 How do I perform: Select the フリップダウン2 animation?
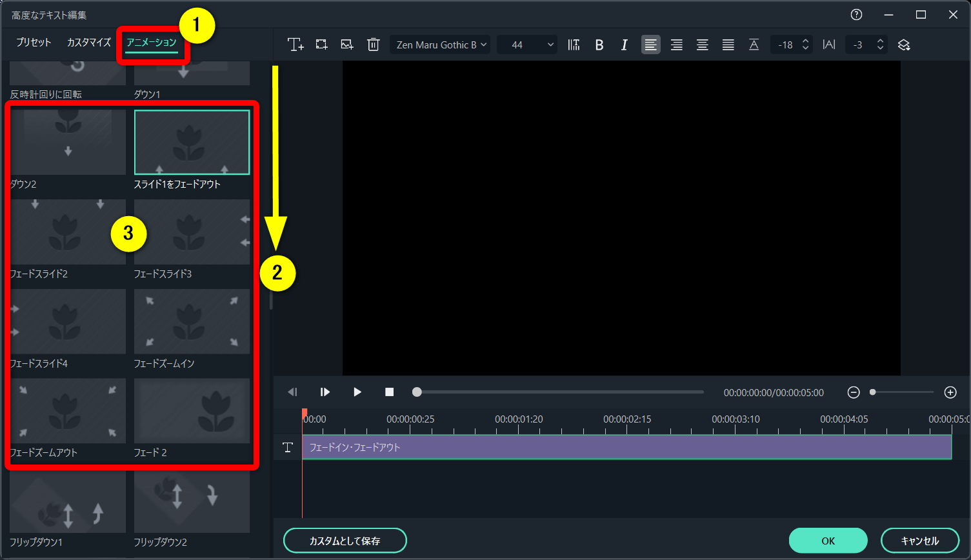192,502
